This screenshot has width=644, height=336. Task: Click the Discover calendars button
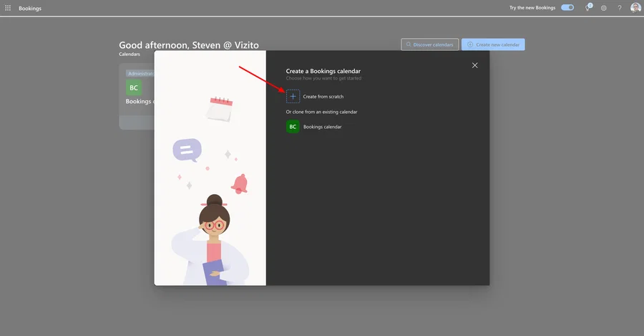[x=429, y=44]
